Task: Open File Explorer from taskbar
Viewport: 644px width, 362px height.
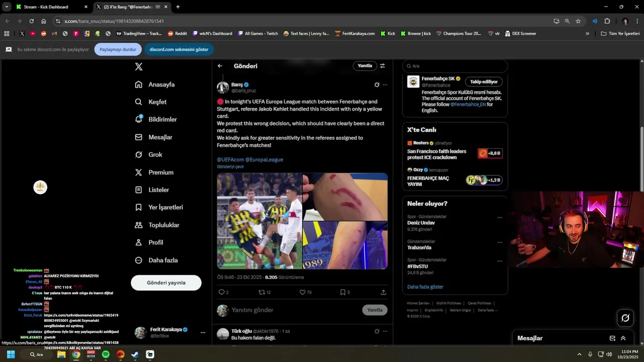Action: (61, 354)
